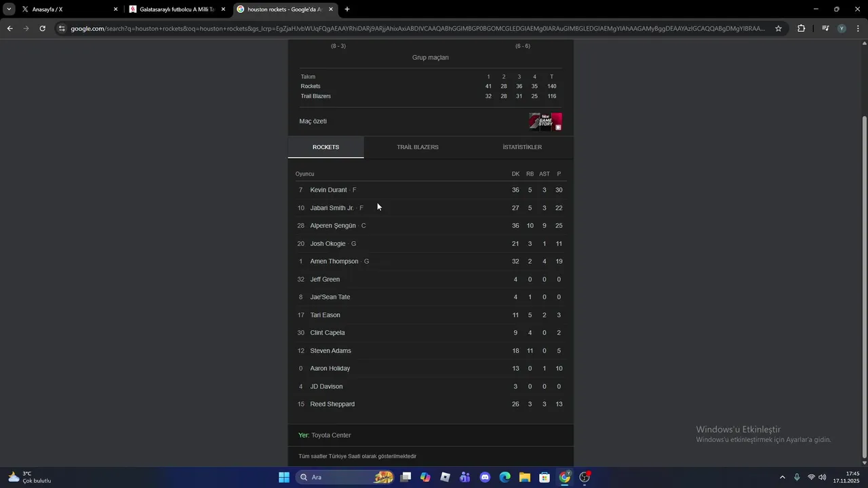Click the Türkiye Saati time zone note
The height and width of the screenshot is (488, 868).
coord(357,456)
